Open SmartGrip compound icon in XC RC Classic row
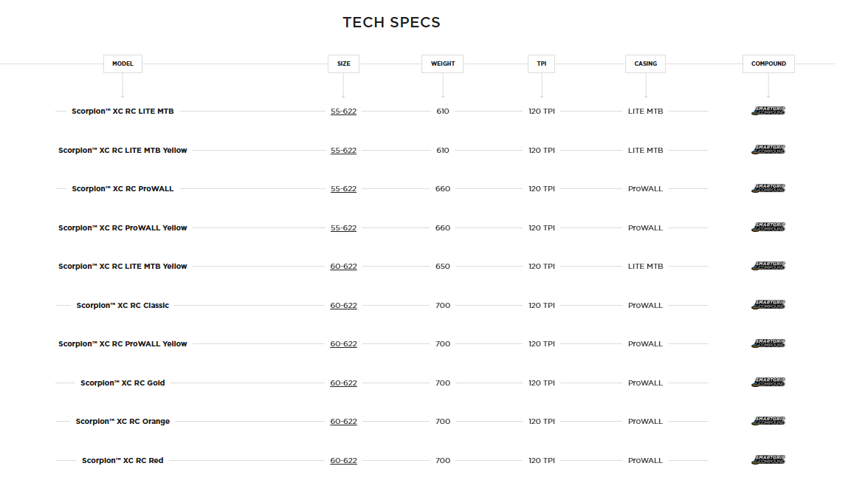This screenshot has height=500, width=868. (768, 305)
